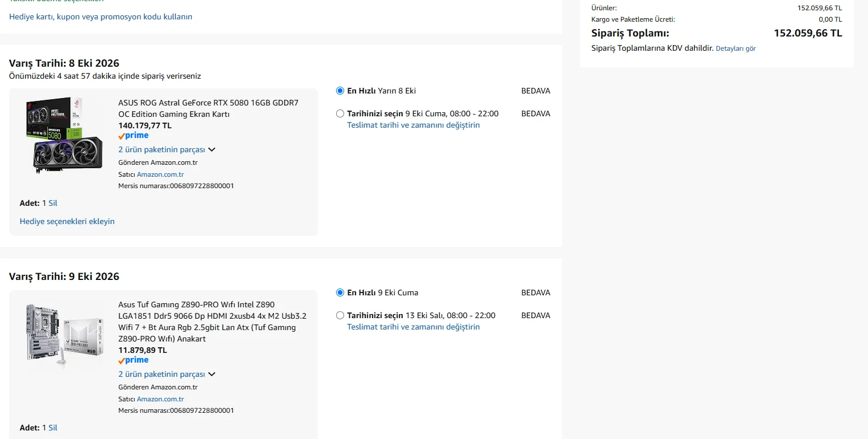Click second 'Teslimat tarihi ve zamanını değiştirin' link
868x439 pixels.
click(x=413, y=327)
